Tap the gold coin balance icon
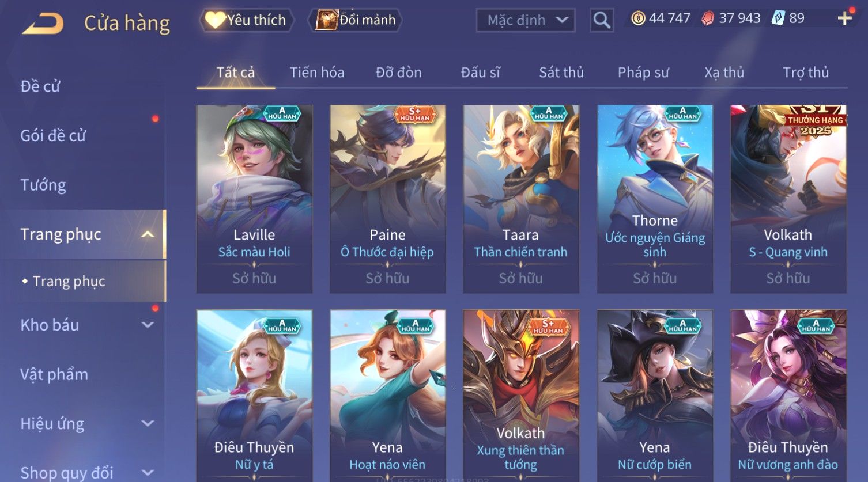Image resolution: width=868 pixels, height=482 pixels. pyautogui.click(x=638, y=18)
